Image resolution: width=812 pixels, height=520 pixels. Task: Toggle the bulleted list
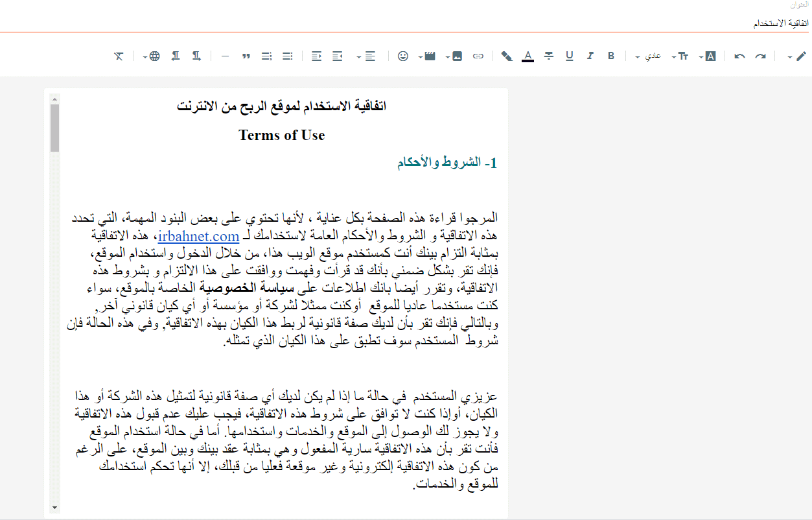coord(287,56)
